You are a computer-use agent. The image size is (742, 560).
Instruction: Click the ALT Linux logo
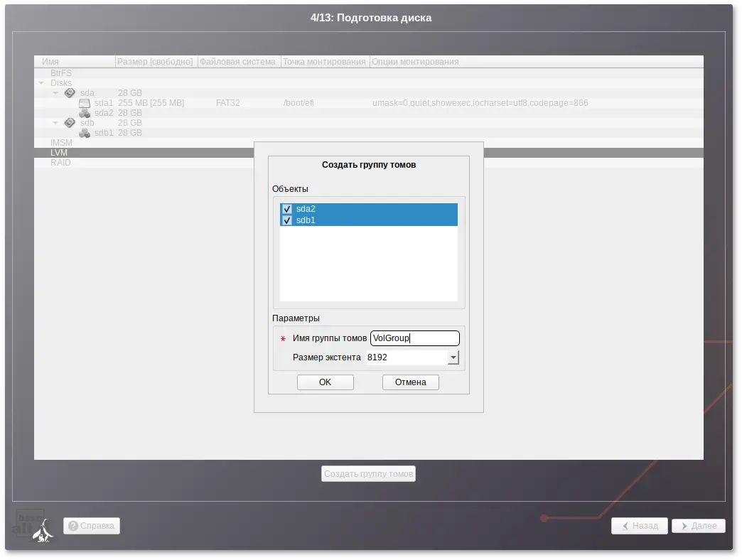click(33, 525)
